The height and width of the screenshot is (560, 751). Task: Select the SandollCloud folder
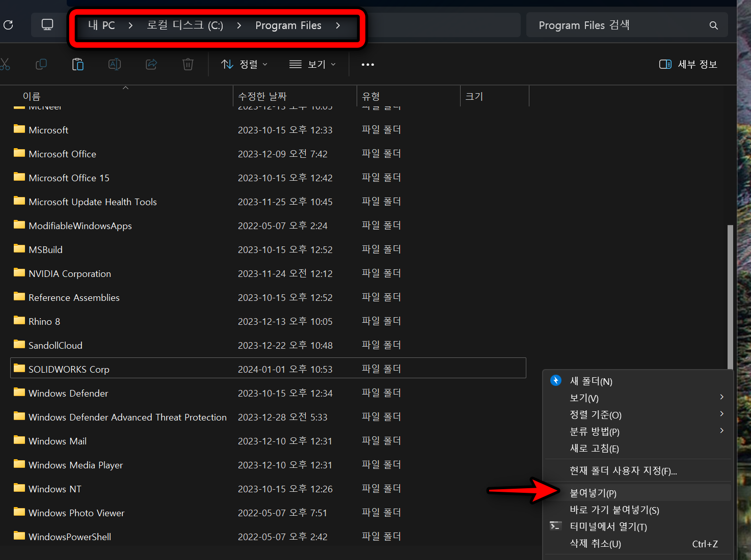pyautogui.click(x=268, y=345)
